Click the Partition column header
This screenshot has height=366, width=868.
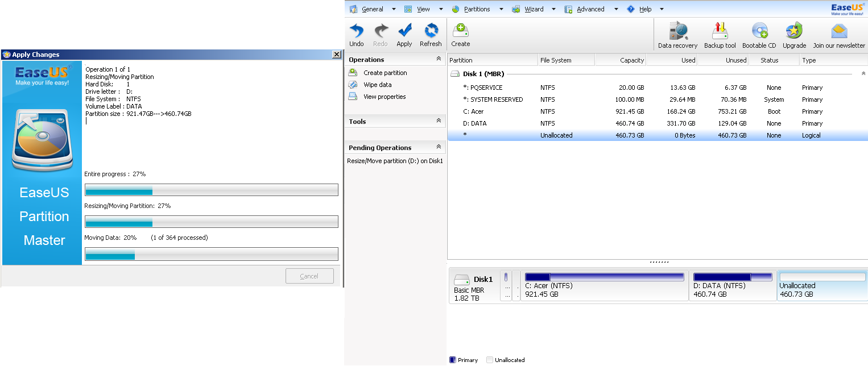(493, 60)
